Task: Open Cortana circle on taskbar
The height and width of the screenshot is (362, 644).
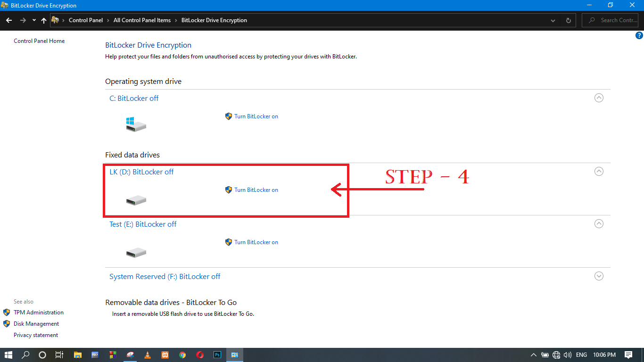Action: click(42, 355)
